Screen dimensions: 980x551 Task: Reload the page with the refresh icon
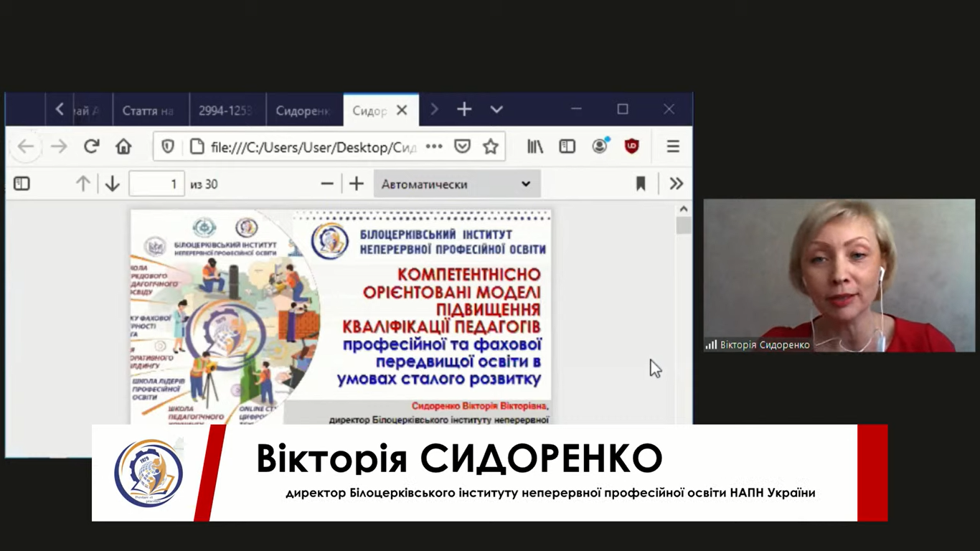pos(91,146)
